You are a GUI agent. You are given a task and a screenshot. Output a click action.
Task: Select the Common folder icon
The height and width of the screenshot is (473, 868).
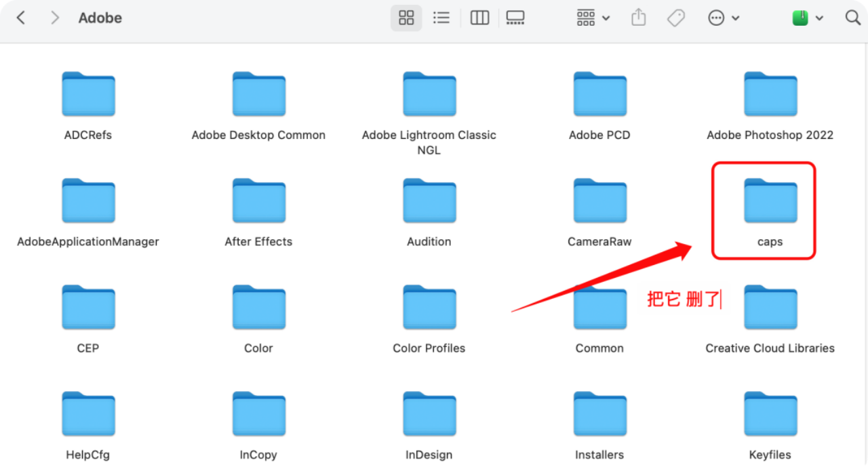(599, 307)
